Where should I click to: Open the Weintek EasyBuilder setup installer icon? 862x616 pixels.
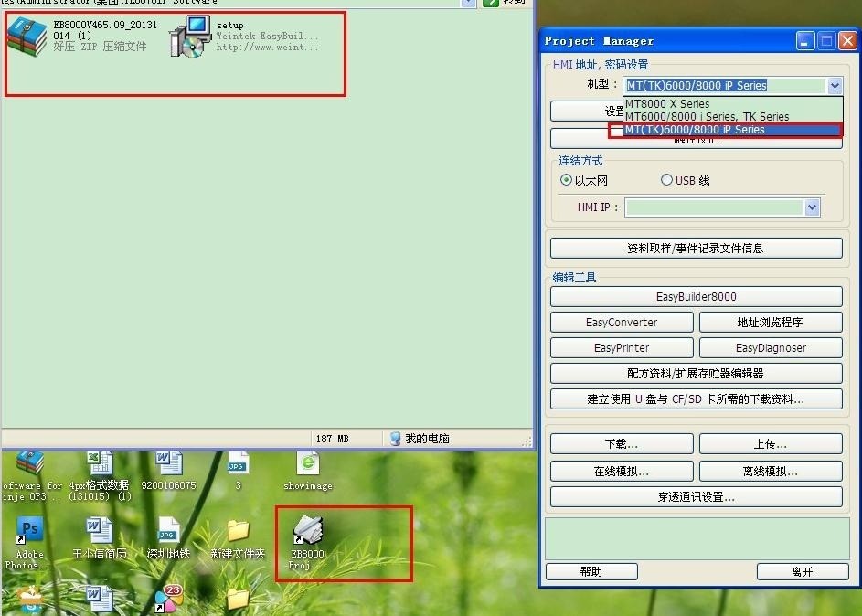(190, 37)
